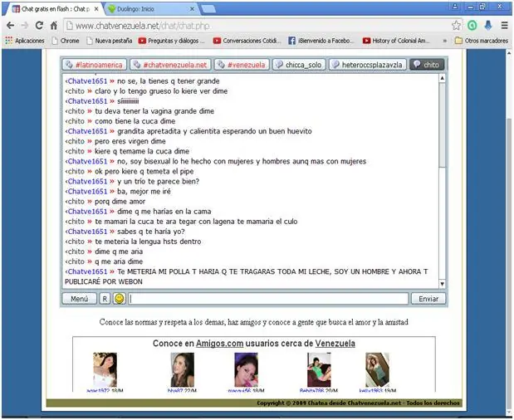The height and width of the screenshot is (420, 514).
Task: Open the heteroccsplazavzla private chat tab
Action: click(x=368, y=65)
